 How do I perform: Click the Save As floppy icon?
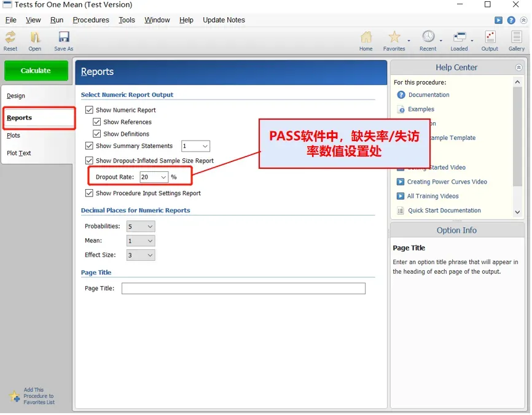(x=64, y=37)
